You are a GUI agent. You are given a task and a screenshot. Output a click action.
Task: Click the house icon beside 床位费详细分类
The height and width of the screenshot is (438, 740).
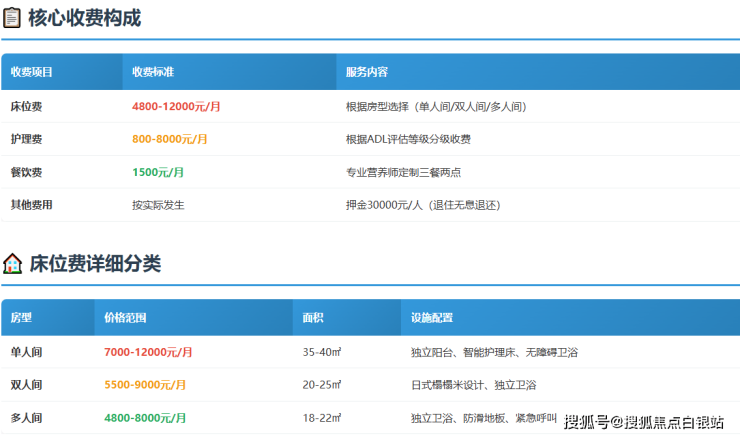13,264
